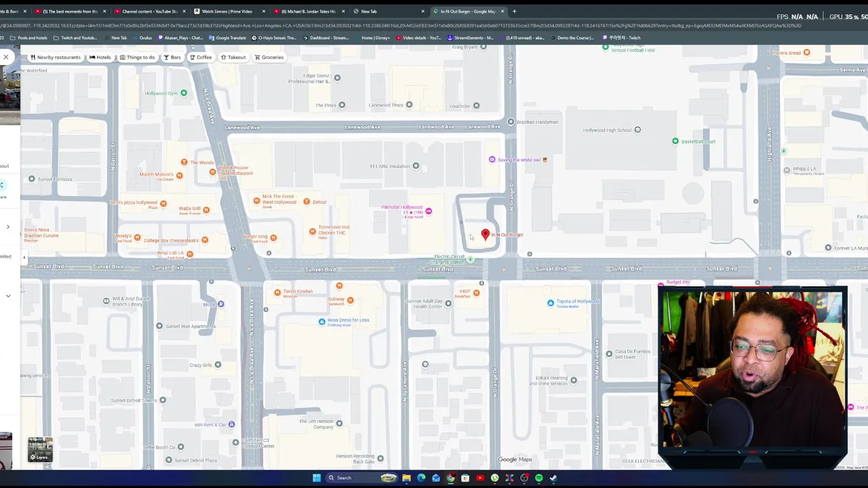Select the Tennessee Hot Chicken marker
This screenshot has height=488, width=868.
(x=313, y=231)
